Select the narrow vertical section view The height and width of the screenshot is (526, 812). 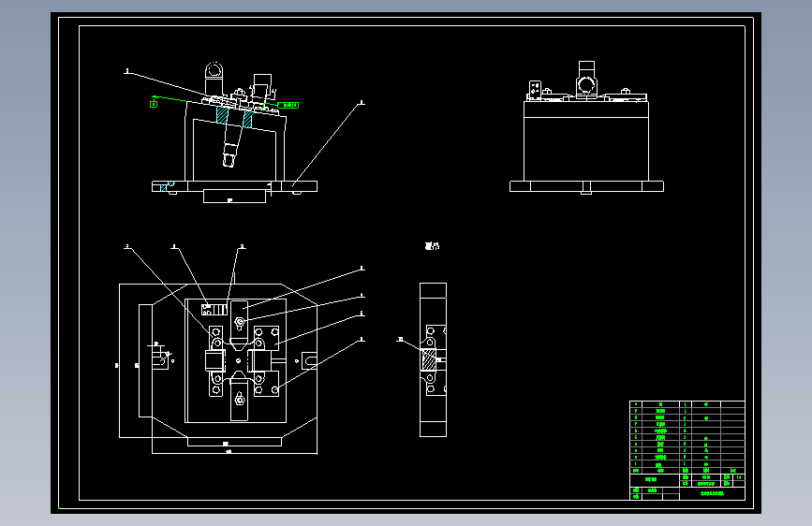[x=433, y=359]
